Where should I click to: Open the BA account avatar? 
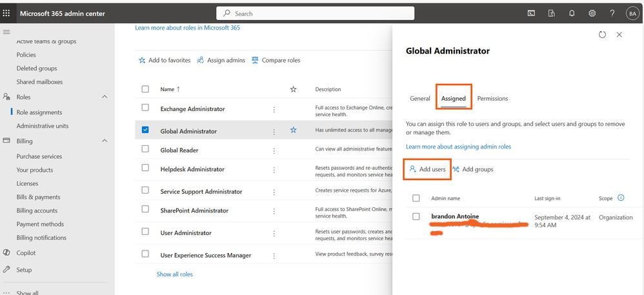coord(632,13)
